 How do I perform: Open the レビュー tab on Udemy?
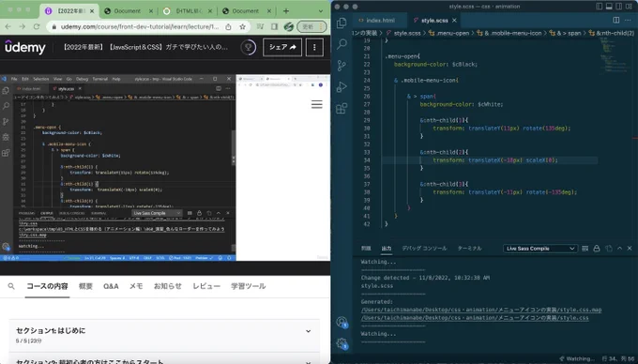click(x=206, y=286)
